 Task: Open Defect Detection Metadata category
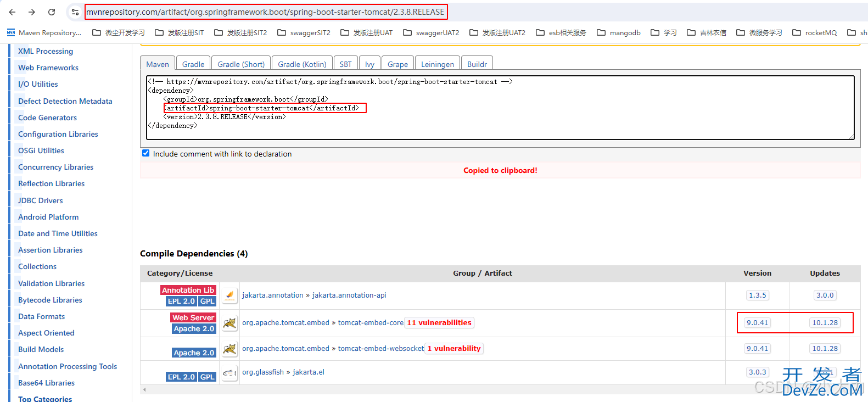point(65,101)
